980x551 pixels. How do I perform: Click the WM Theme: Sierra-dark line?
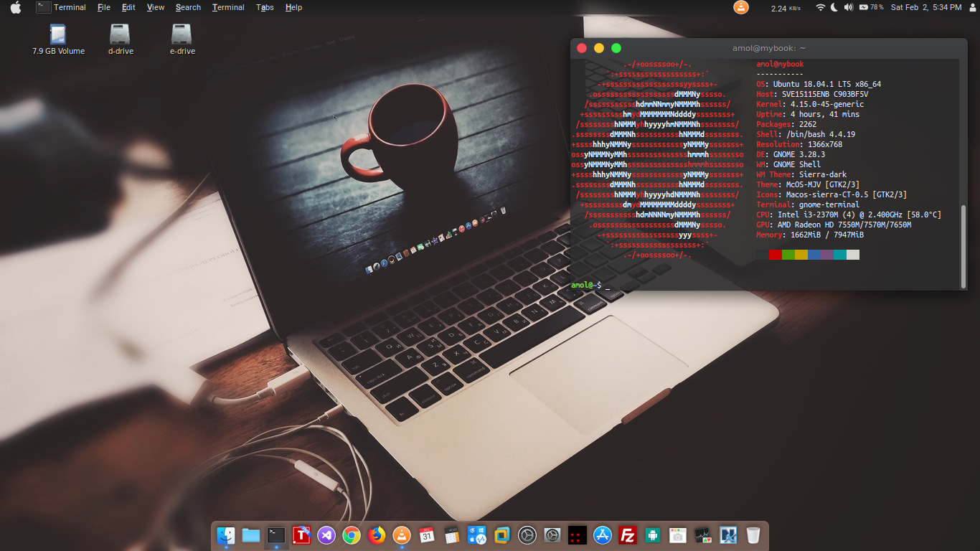[x=801, y=174]
